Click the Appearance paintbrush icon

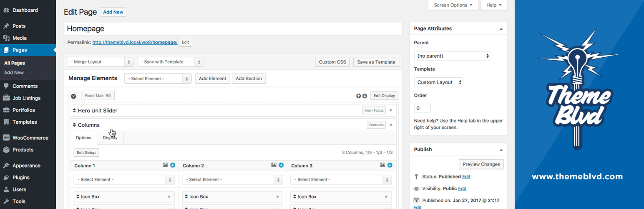pyautogui.click(x=6, y=166)
